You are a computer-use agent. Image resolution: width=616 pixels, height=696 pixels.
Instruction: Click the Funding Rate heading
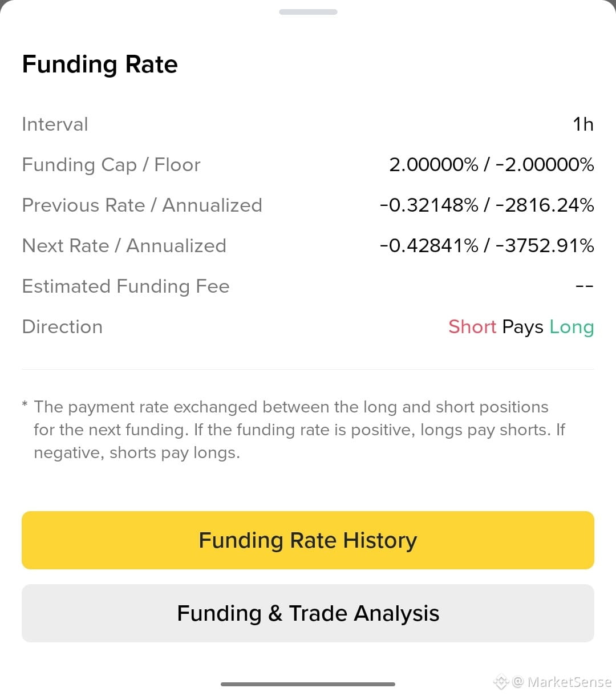(x=100, y=64)
